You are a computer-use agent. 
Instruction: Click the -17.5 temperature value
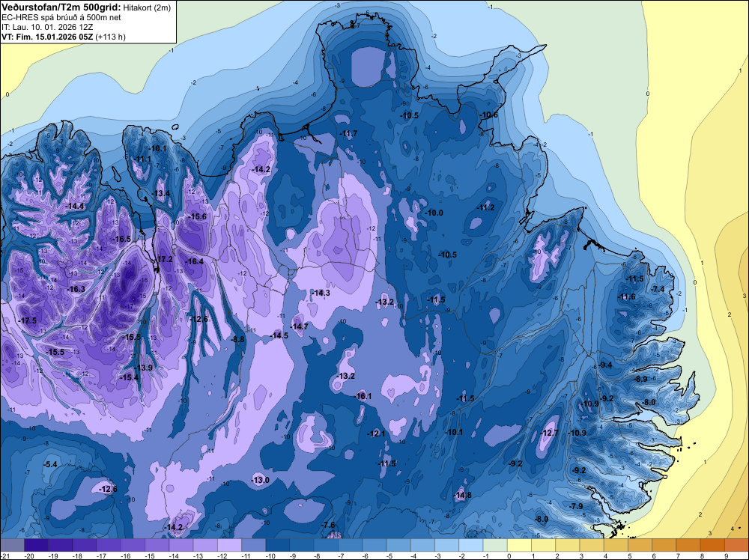pyautogui.click(x=27, y=320)
